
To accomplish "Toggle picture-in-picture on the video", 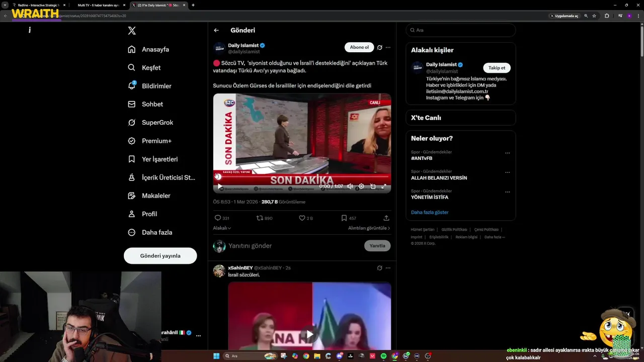I will (x=373, y=187).
